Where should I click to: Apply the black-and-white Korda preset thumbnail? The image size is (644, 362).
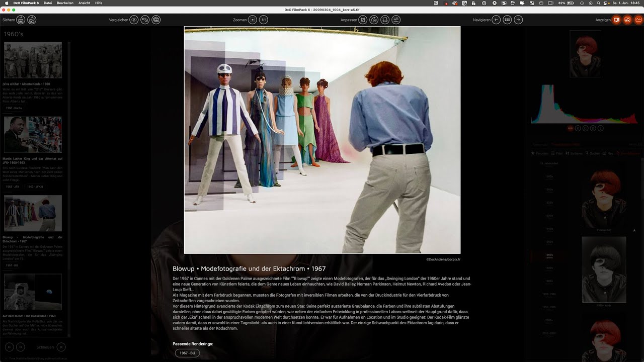pyautogui.click(x=604, y=269)
